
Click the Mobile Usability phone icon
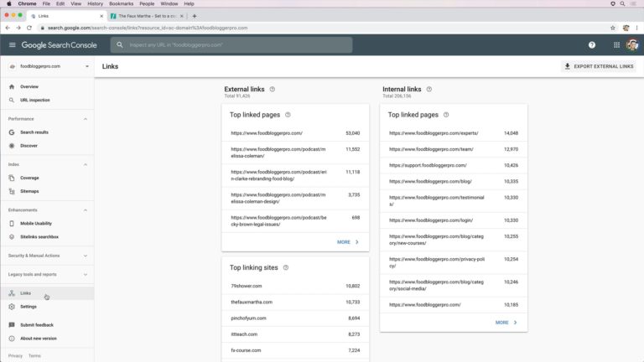point(12,223)
